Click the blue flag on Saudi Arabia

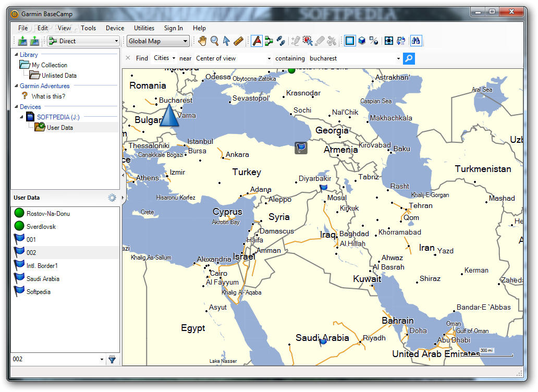click(x=323, y=341)
